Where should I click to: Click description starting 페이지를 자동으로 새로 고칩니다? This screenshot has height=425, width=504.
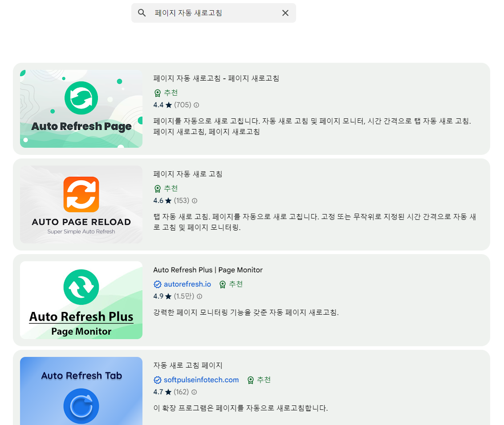tap(312, 126)
